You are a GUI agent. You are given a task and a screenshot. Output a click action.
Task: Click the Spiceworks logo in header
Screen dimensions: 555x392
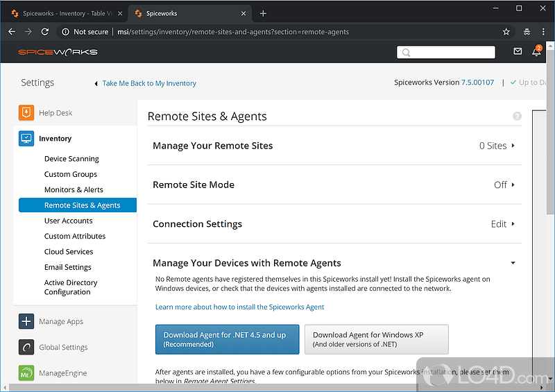58,52
